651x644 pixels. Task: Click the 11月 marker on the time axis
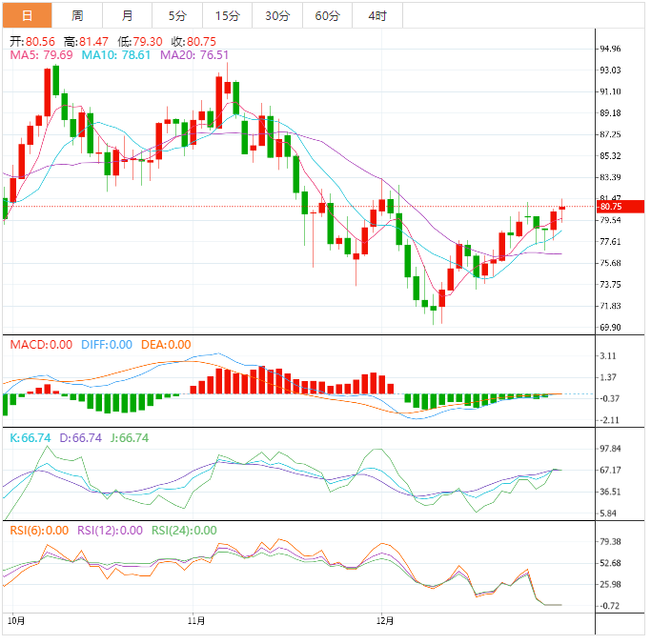[x=197, y=619]
